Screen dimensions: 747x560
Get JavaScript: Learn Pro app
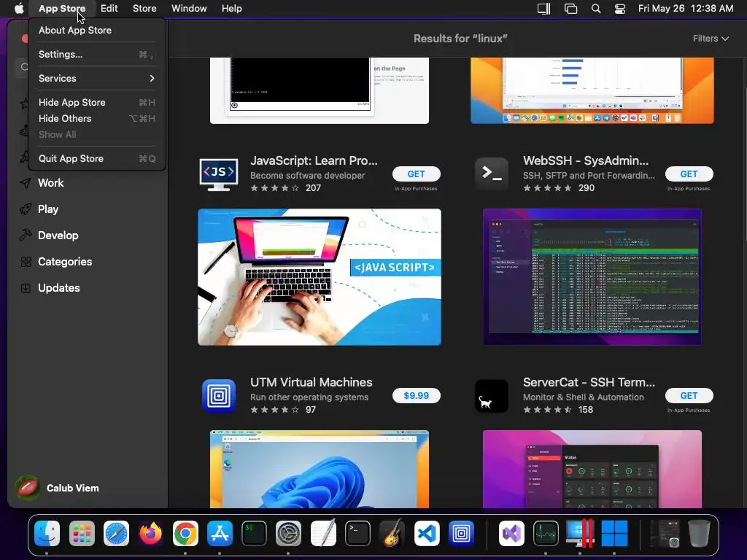(416, 174)
